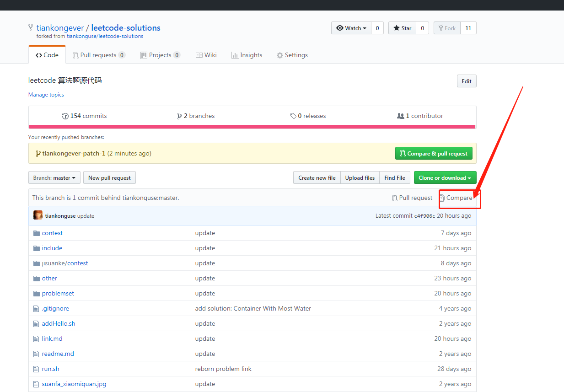Click the other folder icon
The image size is (564, 392).
coord(37,279)
